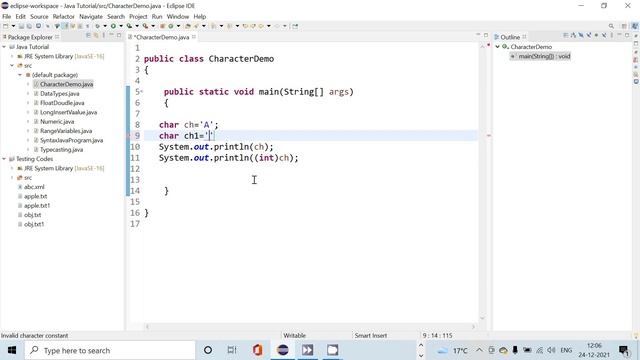Open the Window menu
This screenshot has height=360, width=640.
178,16
